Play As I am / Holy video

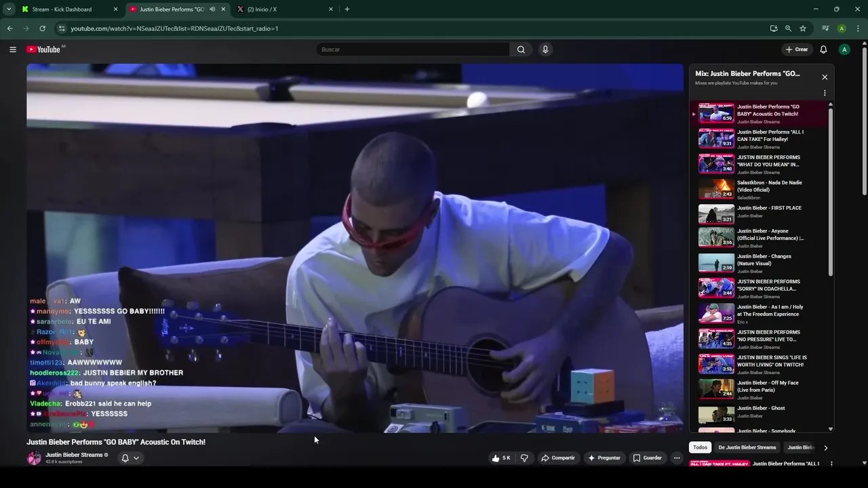point(759,314)
